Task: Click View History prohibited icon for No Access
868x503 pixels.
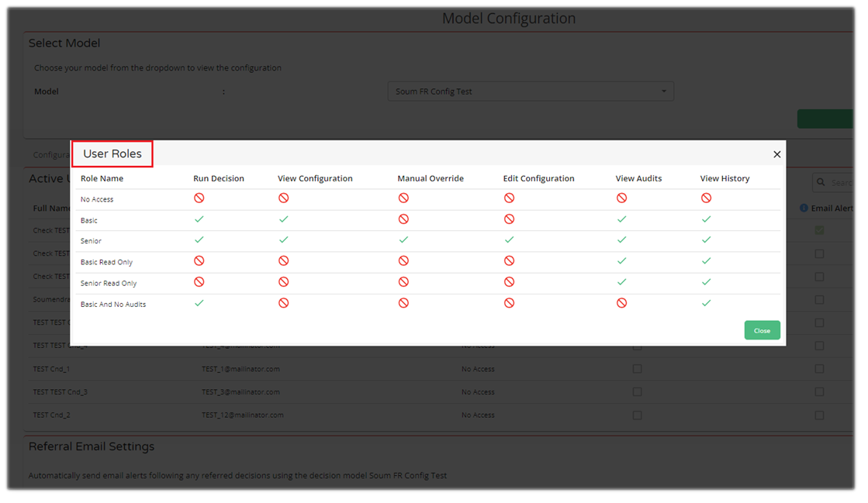Action: point(706,198)
